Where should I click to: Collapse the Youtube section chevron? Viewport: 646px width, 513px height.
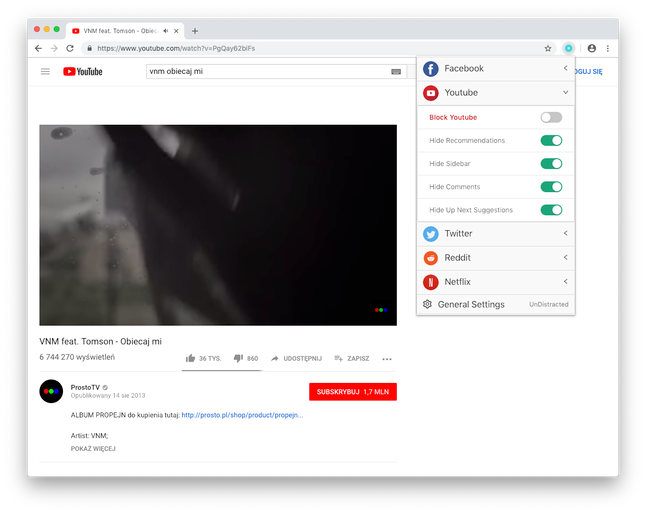pos(566,92)
